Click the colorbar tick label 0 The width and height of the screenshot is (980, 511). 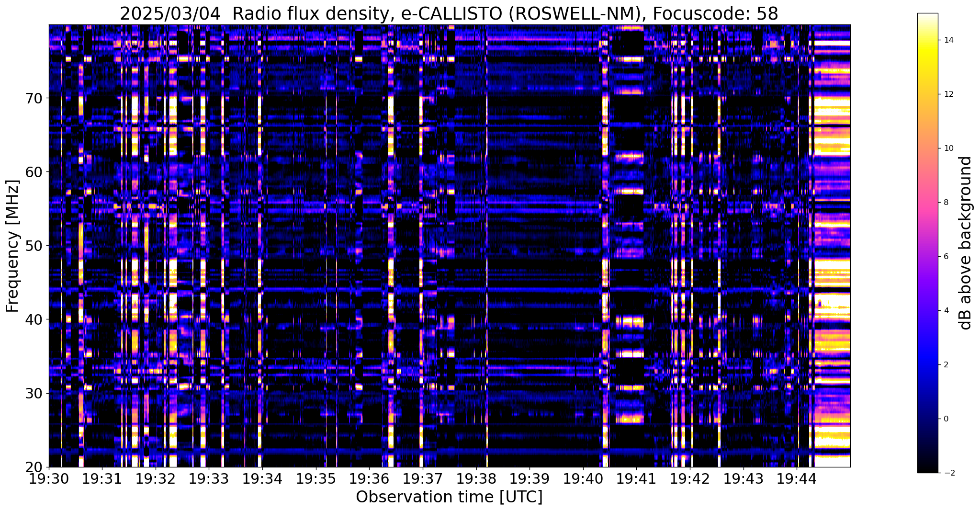coord(946,419)
